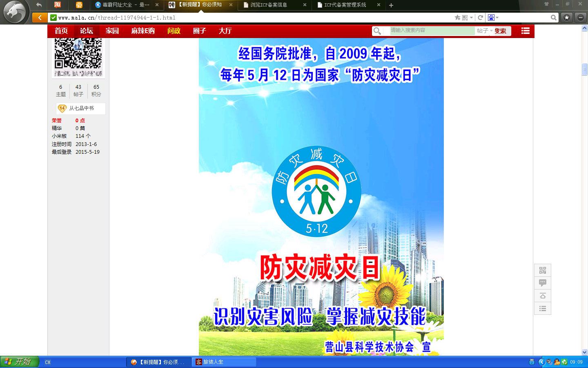Click the taskbar clock 09:09

click(577, 362)
